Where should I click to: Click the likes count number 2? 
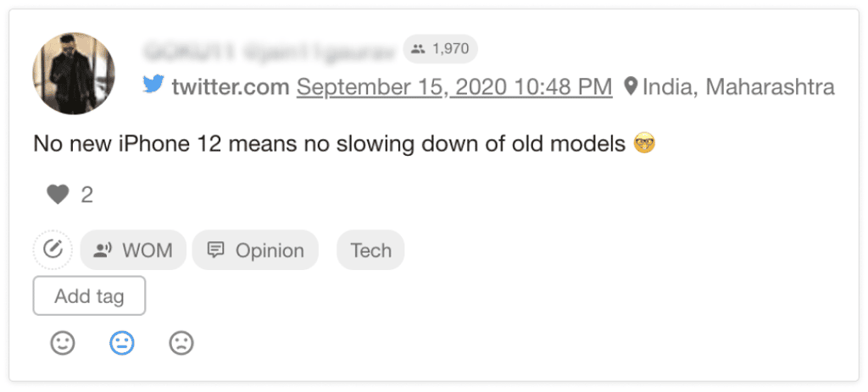[x=87, y=196]
